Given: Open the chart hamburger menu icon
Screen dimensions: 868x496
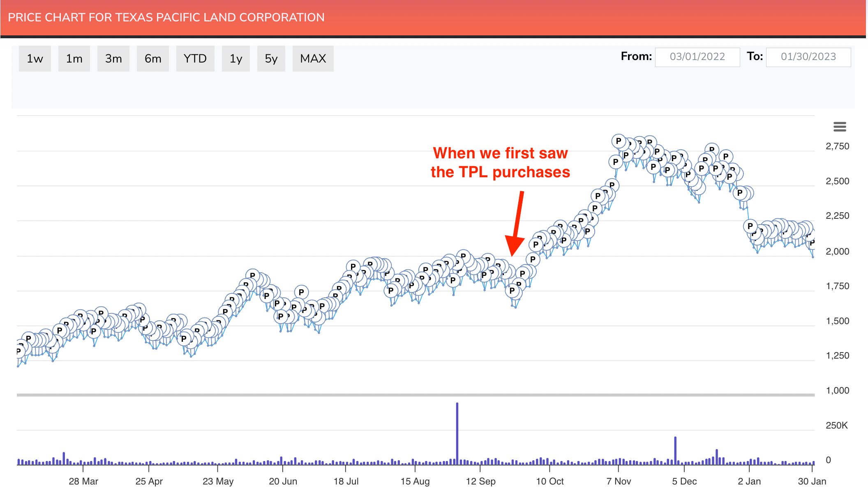Looking at the screenshot, I should pyautogui.click(x=840, y=127).
